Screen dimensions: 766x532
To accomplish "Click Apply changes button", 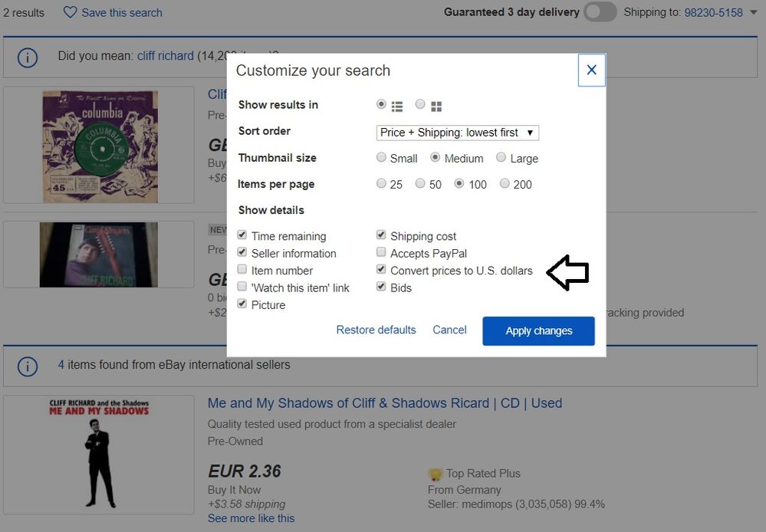I will pyautogui.click(x=538, y=331).
